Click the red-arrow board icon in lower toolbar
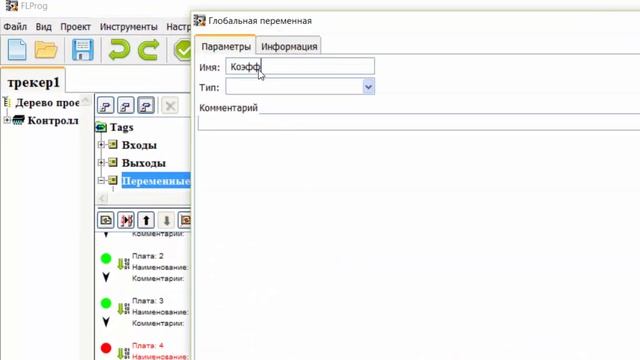The image size is (640, 360). point(126,220)
